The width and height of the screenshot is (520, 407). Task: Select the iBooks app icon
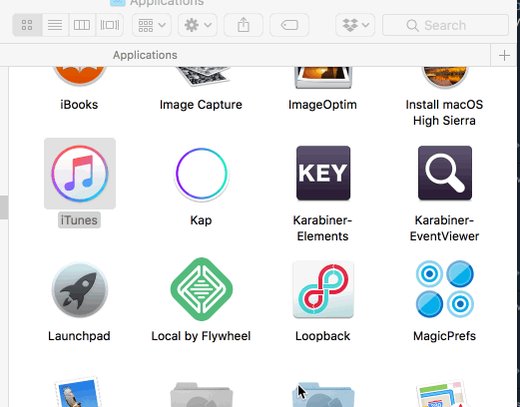(79, 76)
